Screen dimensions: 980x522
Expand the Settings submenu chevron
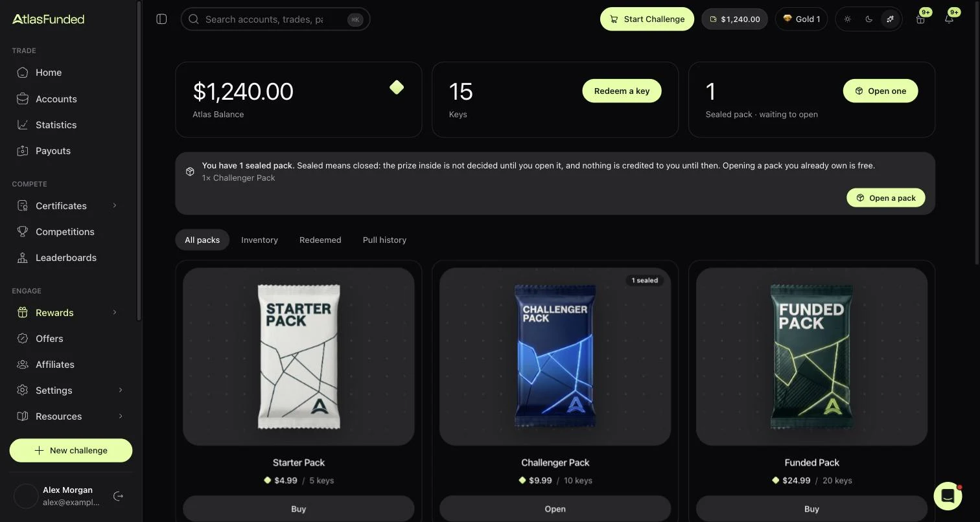121,391
